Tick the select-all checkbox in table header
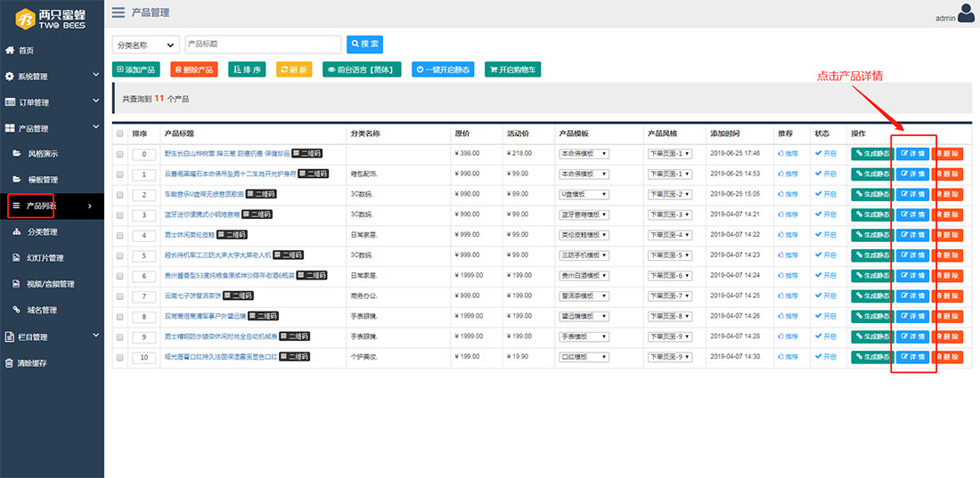Image resolution: width=980 pixels, height=478 pixels. tap(120, 134)
